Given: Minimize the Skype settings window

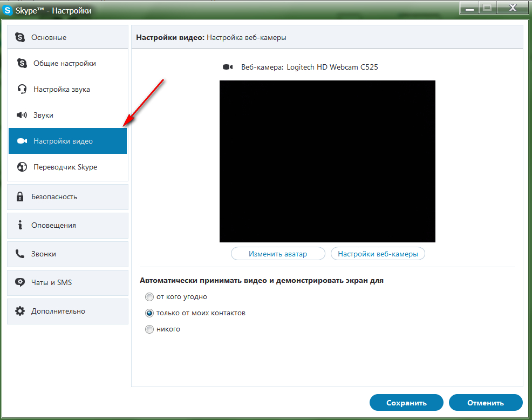Looking at the screenshot, I should 469,8.
